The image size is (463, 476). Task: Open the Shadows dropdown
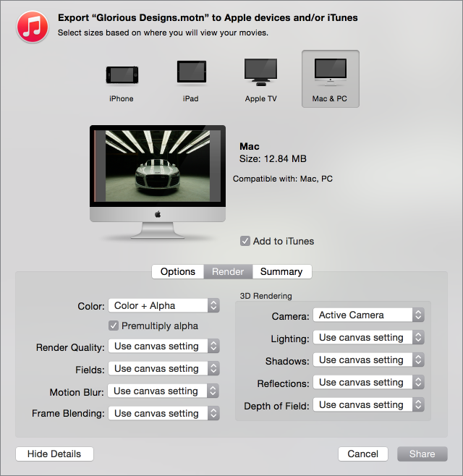(x=368, y=360)
